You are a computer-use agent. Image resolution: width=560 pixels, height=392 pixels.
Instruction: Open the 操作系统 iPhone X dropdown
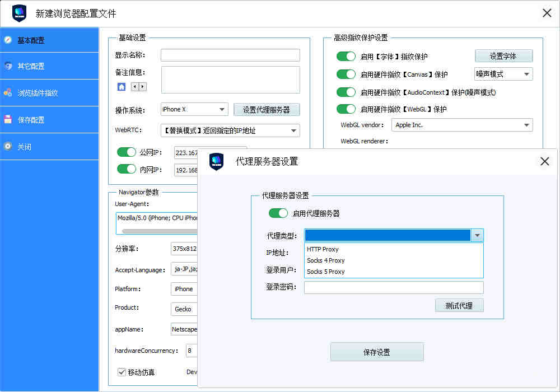point(194,109)
